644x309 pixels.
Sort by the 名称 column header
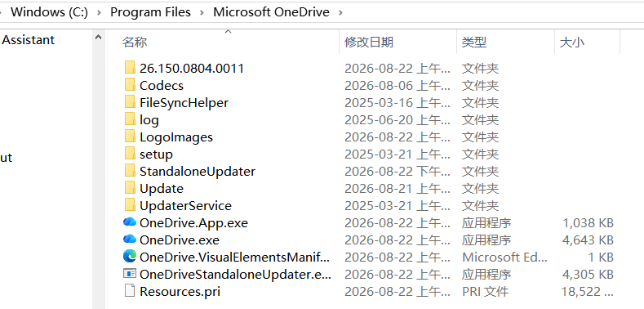pyautogui.click(x=135, y=42)
